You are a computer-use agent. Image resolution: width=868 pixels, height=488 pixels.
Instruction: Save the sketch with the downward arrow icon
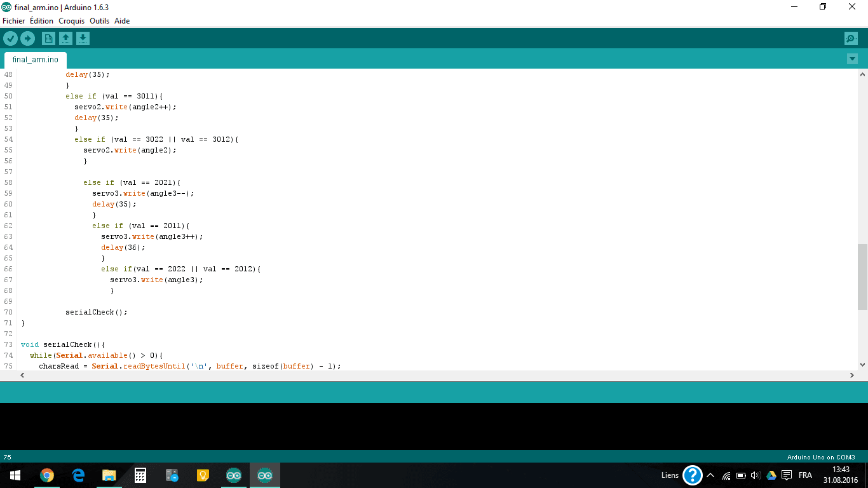(x=83, y=38)
